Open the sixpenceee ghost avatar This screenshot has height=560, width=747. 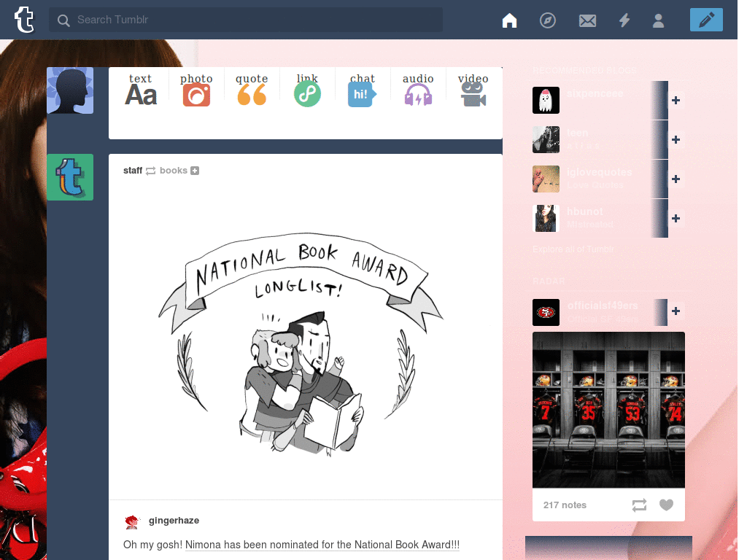coord(546,101)
